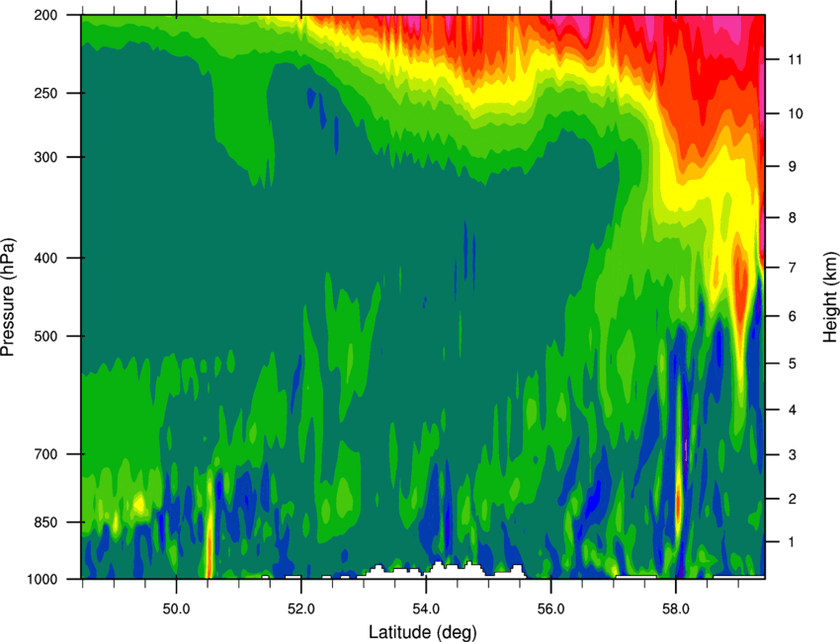This screenshot has height=642, width=840.
Task: Pick the 3 km height label
Action: (x=792, y=455)
